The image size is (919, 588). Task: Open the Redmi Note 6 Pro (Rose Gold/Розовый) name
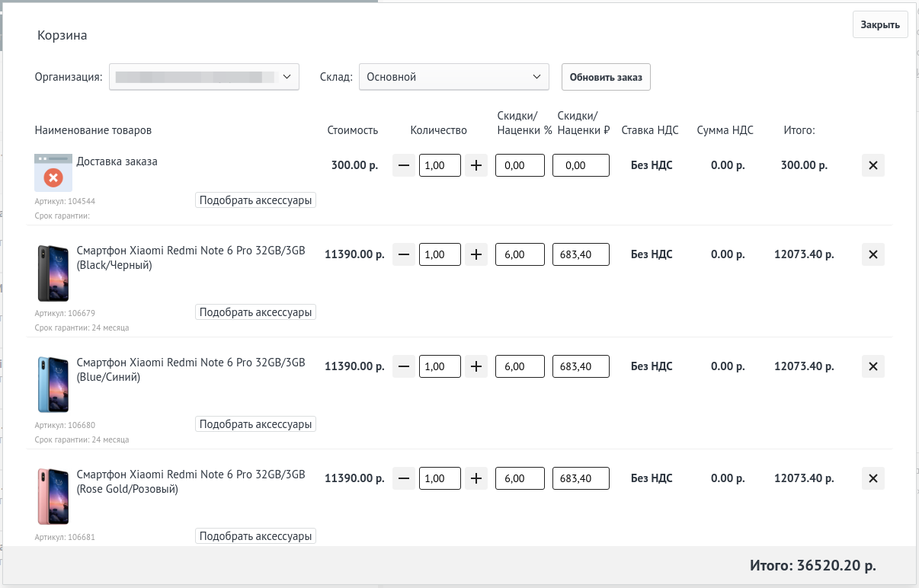point(191,482)
